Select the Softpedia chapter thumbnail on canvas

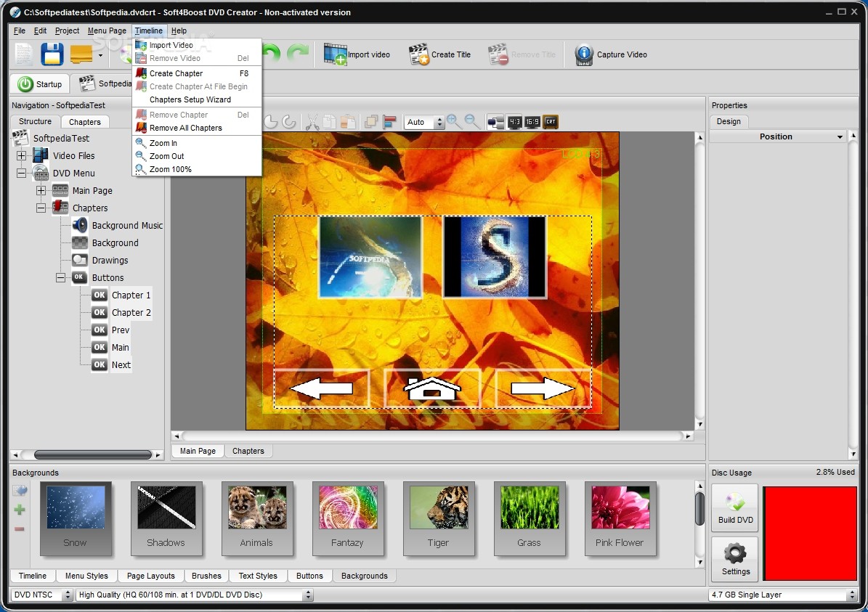coord(370,257)
